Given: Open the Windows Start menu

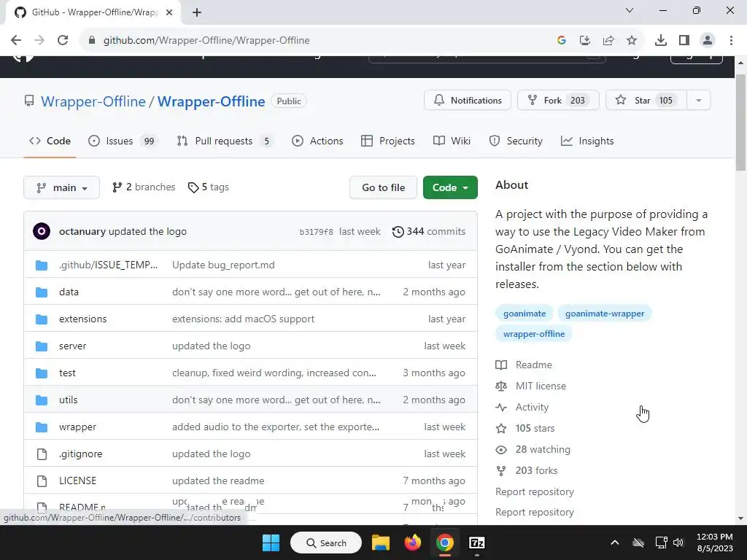Looking at the screenshot, I should pos(271,542).
